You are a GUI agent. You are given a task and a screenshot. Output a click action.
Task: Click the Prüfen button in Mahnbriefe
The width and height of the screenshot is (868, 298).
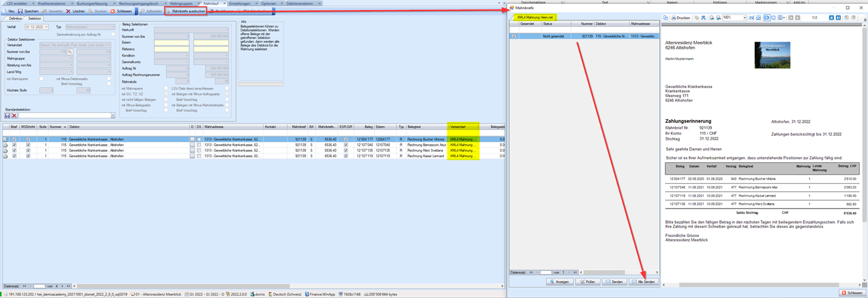588,282
